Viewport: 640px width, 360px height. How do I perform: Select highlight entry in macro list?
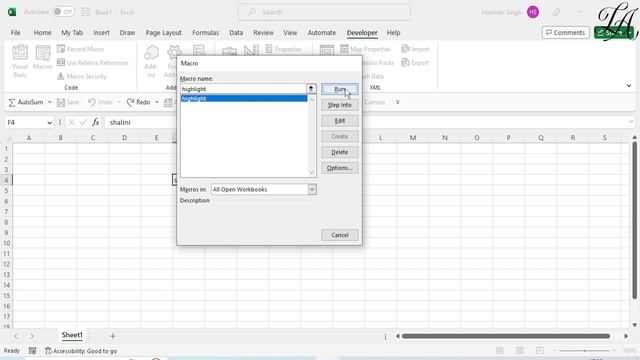[244, 98]
